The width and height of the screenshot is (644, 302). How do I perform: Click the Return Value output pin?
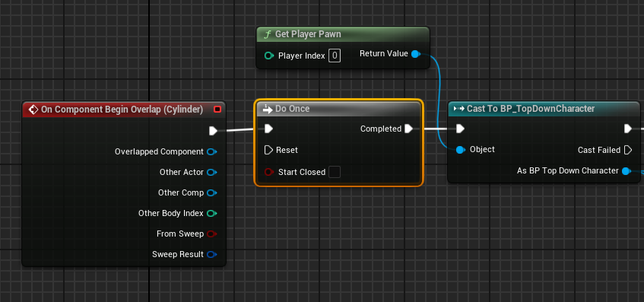coord(416,54)
